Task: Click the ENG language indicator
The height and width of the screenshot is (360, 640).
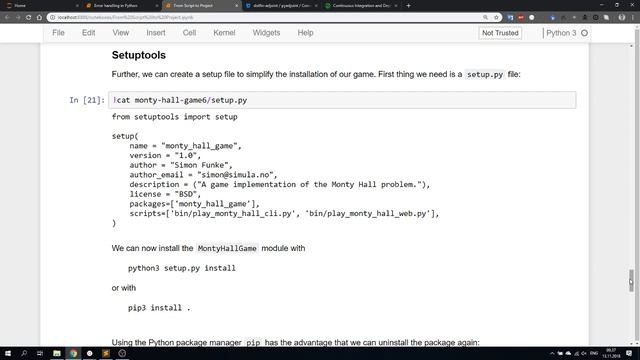Action: 594,353
